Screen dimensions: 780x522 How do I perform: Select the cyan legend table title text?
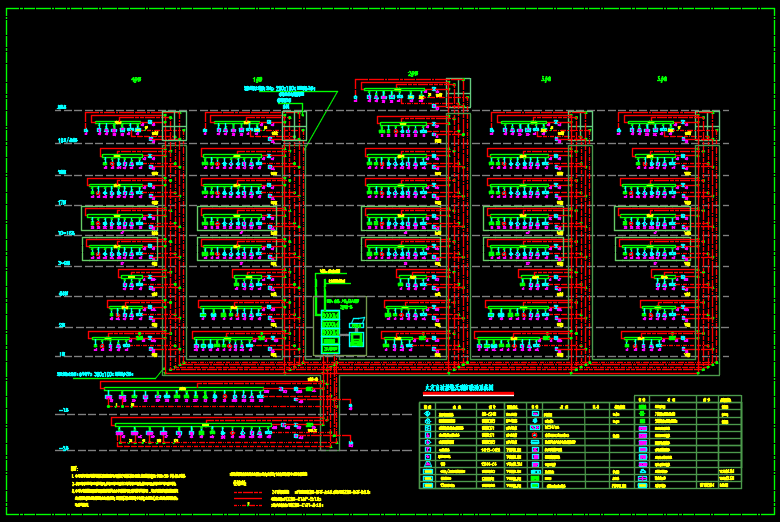(459, 387)
